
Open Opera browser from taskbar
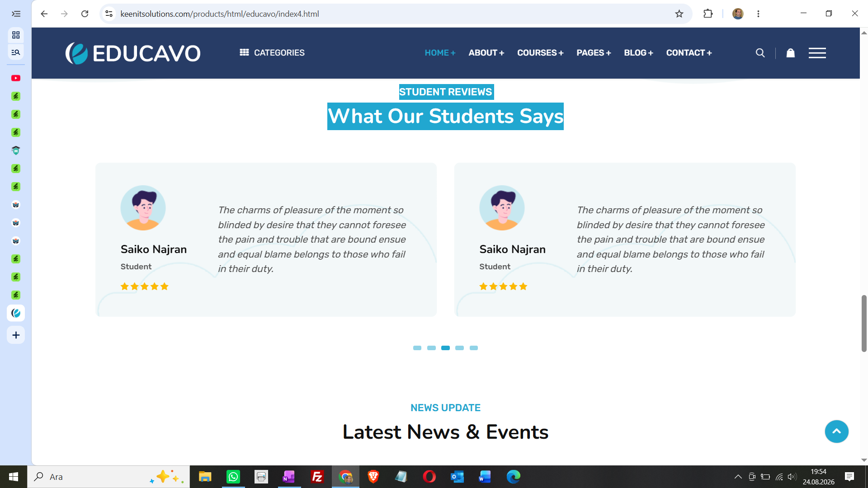coord(429,477)
